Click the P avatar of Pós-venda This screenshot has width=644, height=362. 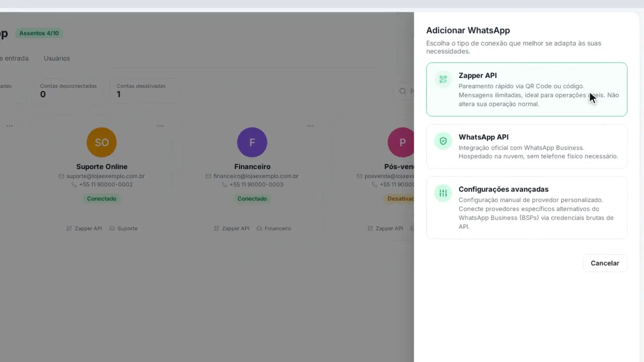coord(401,142)
